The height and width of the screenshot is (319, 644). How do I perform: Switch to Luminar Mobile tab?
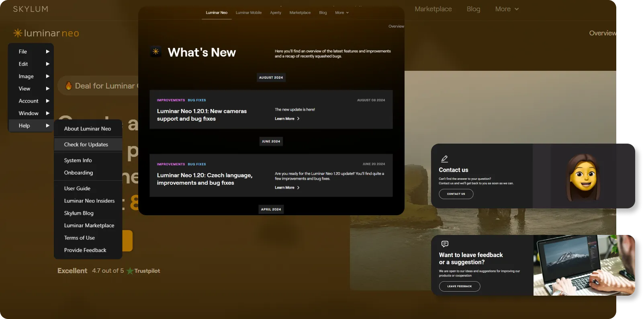pyautogui.click(x=249, y=12)
